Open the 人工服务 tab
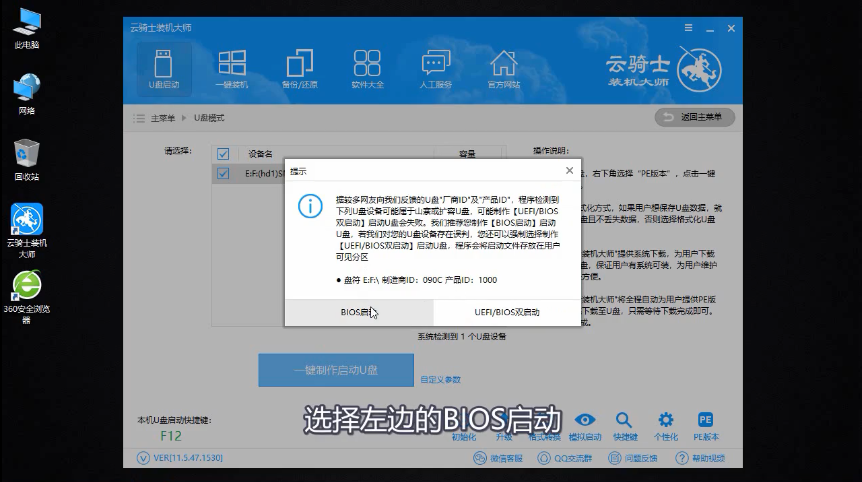The width and height of the screenshot is (862, 482). [x=435, y=69]
